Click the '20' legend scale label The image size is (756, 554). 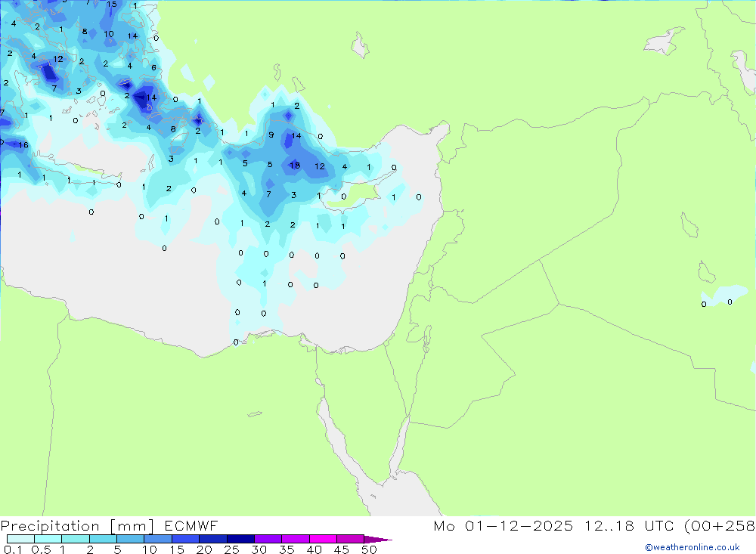coord(204,549)
